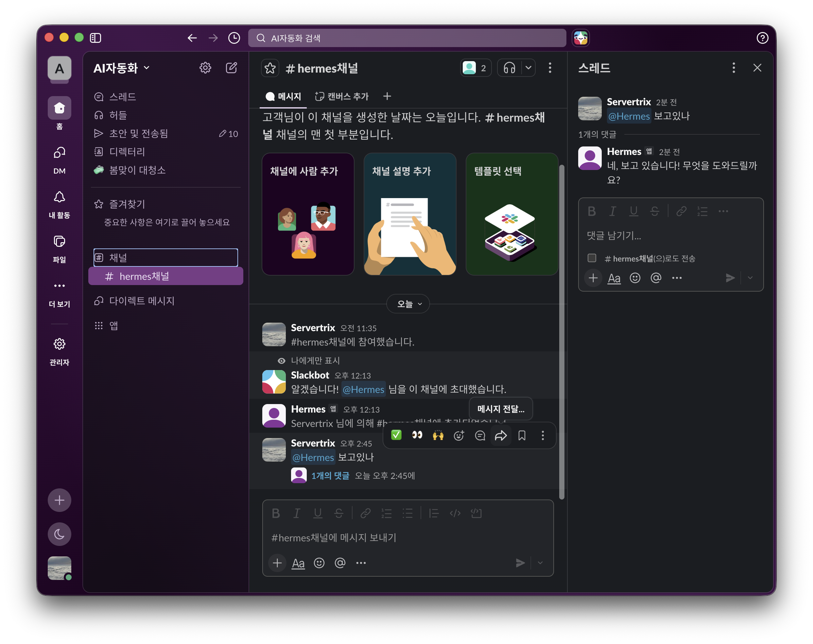This screenshot has width=813, height=644.
Task: Open history clock icon
Action: click(x=234, y=38)
